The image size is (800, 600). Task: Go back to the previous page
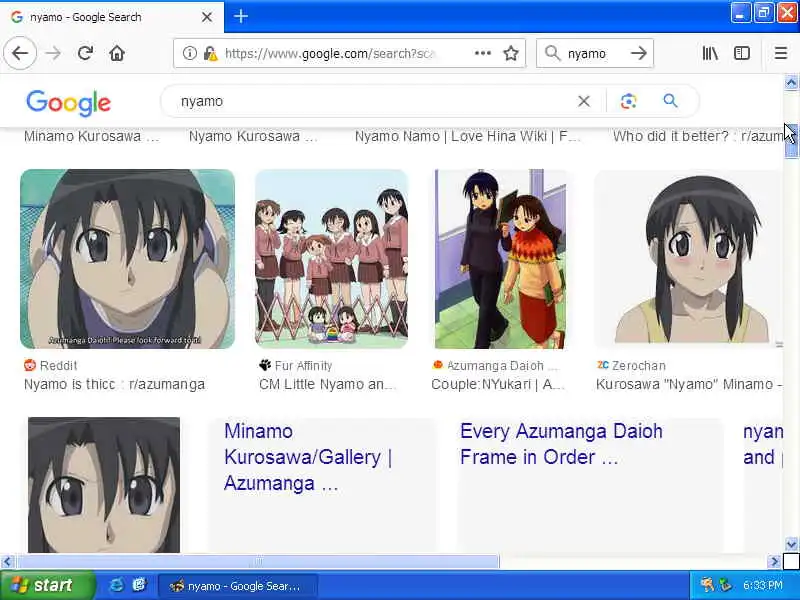tap(20, 53)
